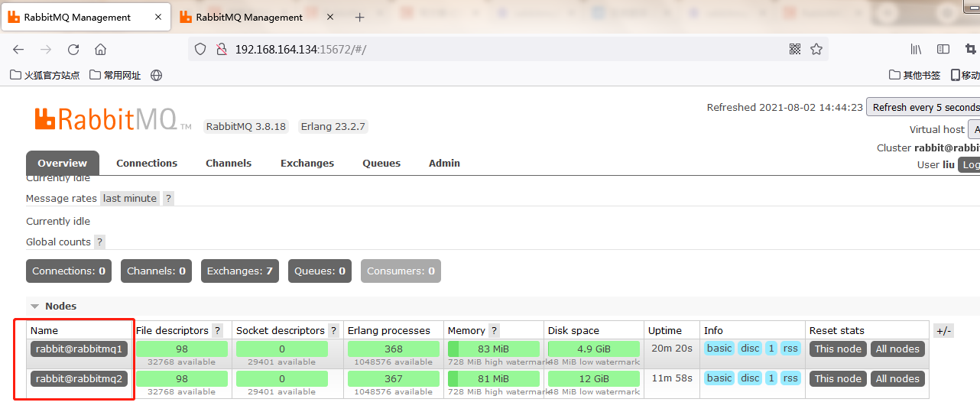The width and height of the screenshot is (980, 412).
Task: Click the browser back arrow
Action: click(18, 49)
